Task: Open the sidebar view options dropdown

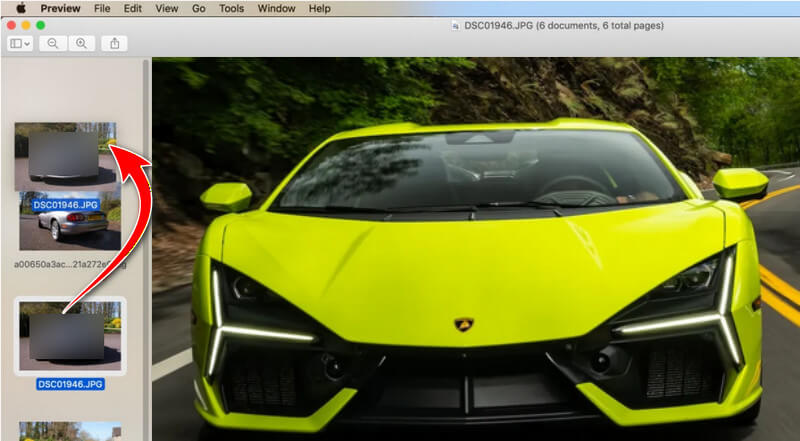Action: (19, 44)
